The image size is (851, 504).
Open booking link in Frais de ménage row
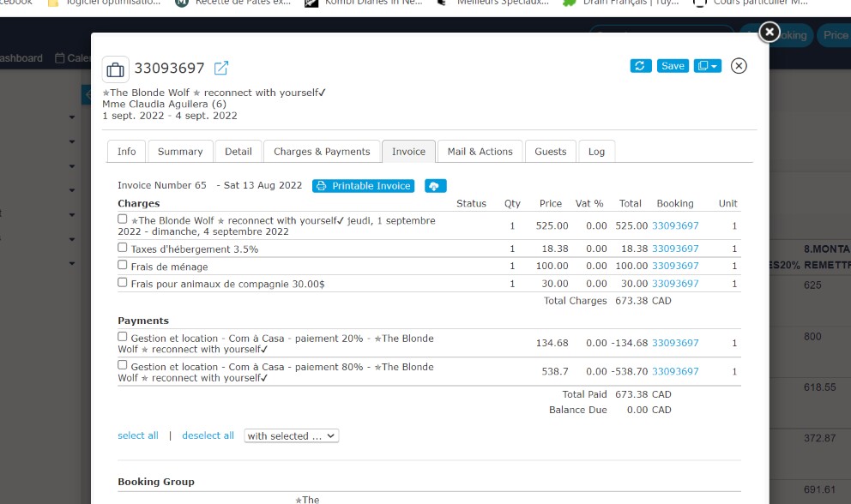tap(675, 266)
